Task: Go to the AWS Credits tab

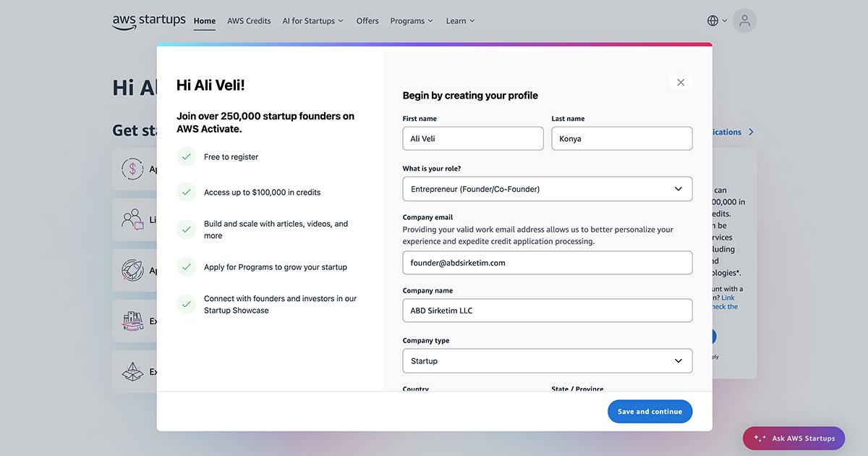Action: click(x=249, y=21)
